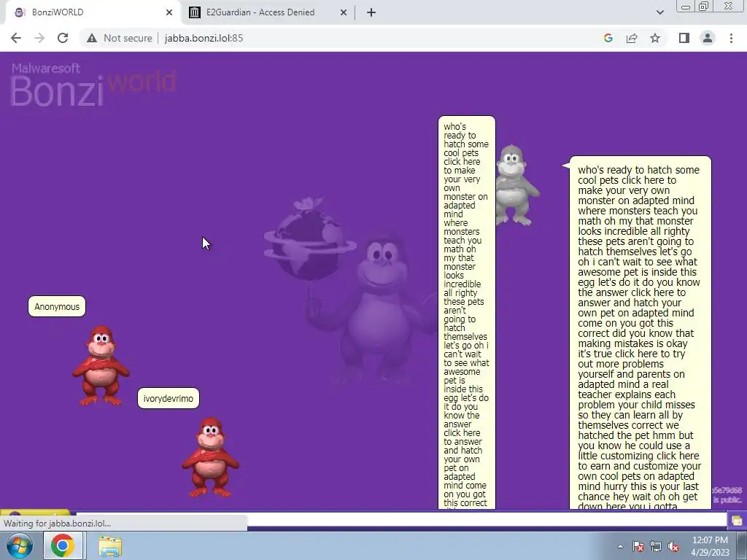
Task: Toggle the browser side panel icon
Action: coord(684,38)
